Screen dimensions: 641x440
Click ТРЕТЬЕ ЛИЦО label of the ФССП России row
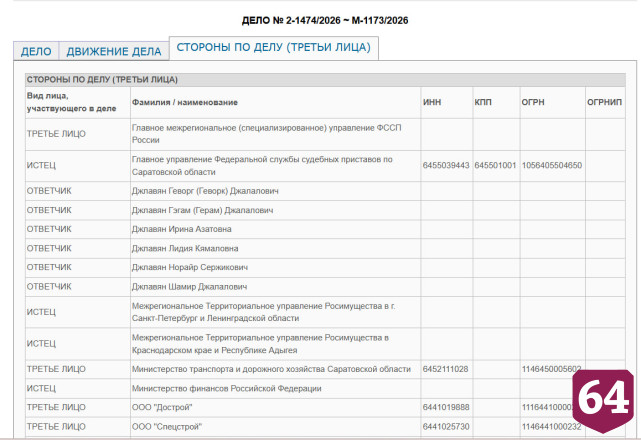click(56, 134)
